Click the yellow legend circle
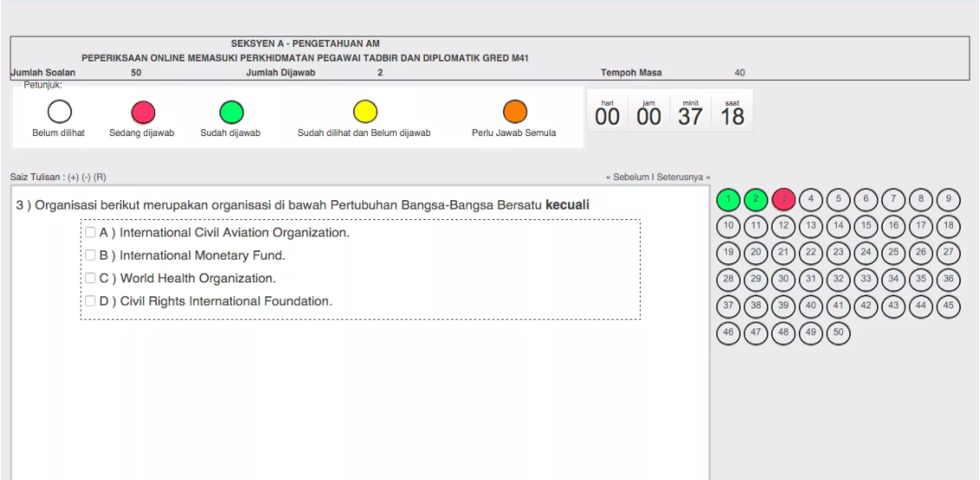This screenshot has height=480, width=980. (x=364, y=112)
